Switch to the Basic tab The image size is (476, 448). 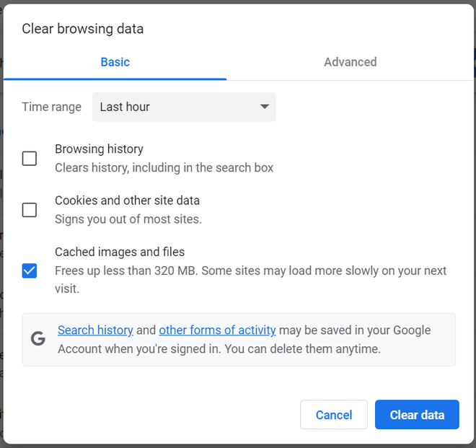[x=115, y=62]
